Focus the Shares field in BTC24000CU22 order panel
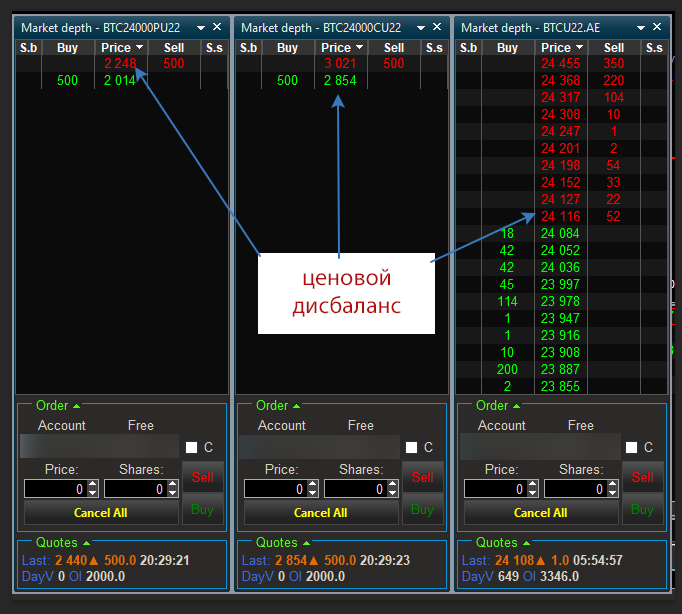 356,489
